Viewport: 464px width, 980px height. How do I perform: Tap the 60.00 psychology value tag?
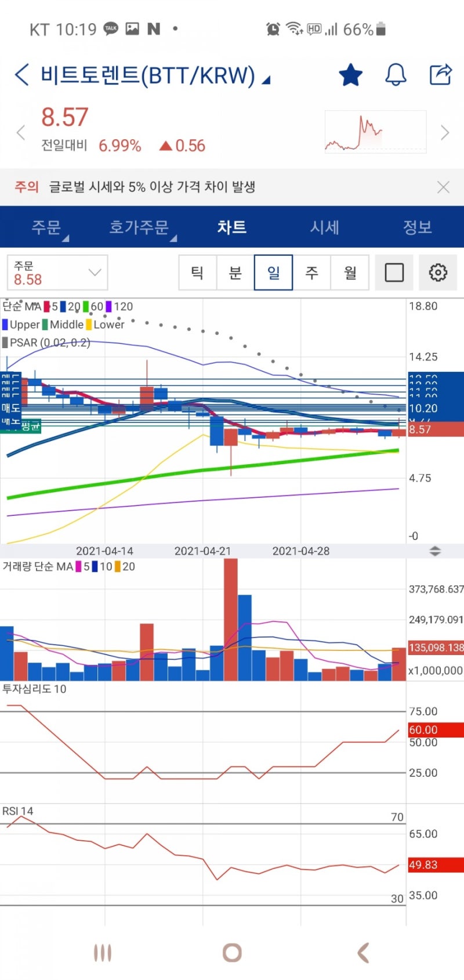[436, 730]
